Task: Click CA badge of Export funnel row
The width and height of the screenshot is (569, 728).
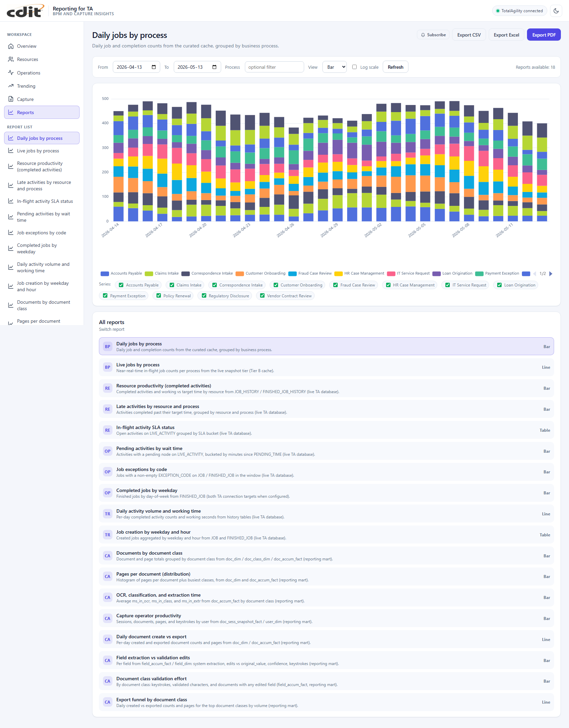Action: (108, 702)
